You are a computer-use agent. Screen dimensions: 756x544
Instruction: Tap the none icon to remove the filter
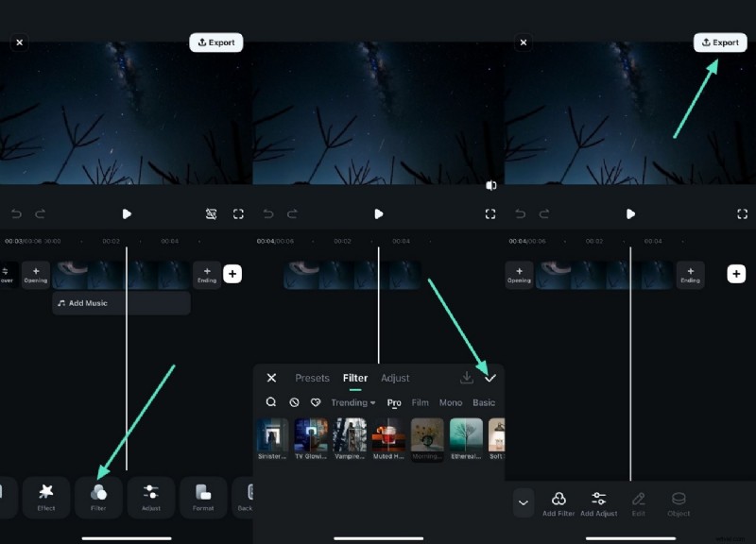click(293, 402)
